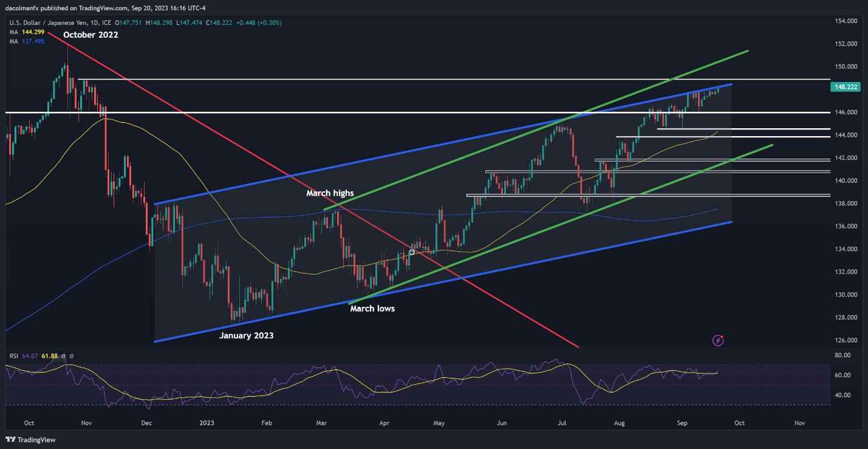
Task: Click the 152.000 price axis label
Action: pos(845,44)
